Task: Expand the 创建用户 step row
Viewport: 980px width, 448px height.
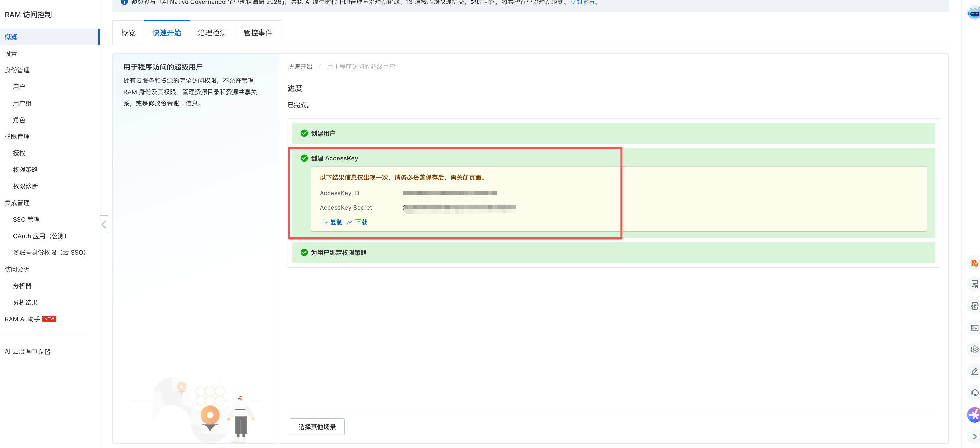Action: pyautogui.click(x=613, y=133)
